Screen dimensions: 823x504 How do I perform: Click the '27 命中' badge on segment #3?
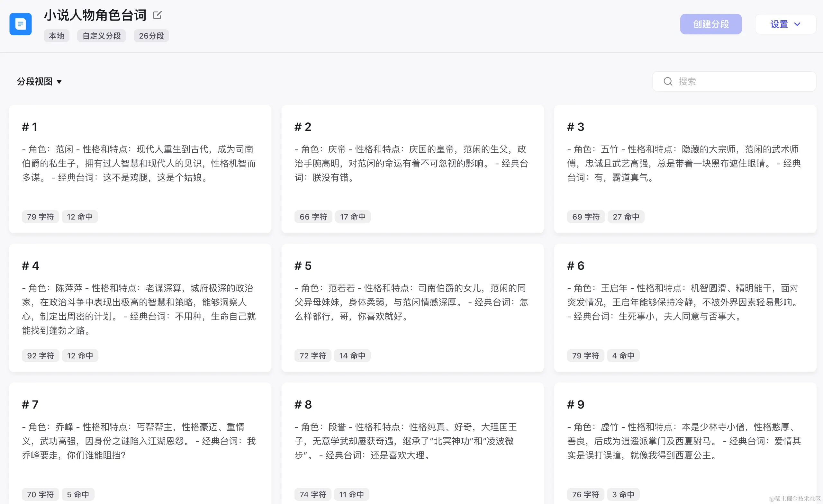[626, 216]
